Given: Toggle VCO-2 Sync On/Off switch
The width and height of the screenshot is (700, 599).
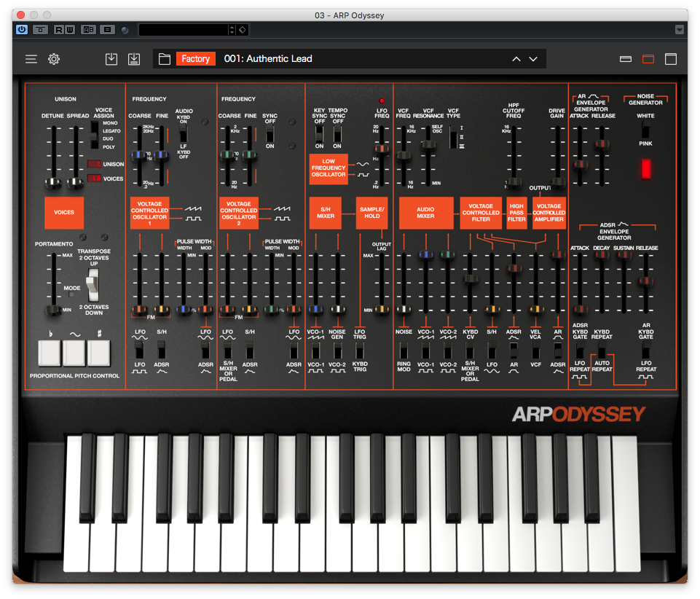Looking at the screenshot, I should (270, 133).
